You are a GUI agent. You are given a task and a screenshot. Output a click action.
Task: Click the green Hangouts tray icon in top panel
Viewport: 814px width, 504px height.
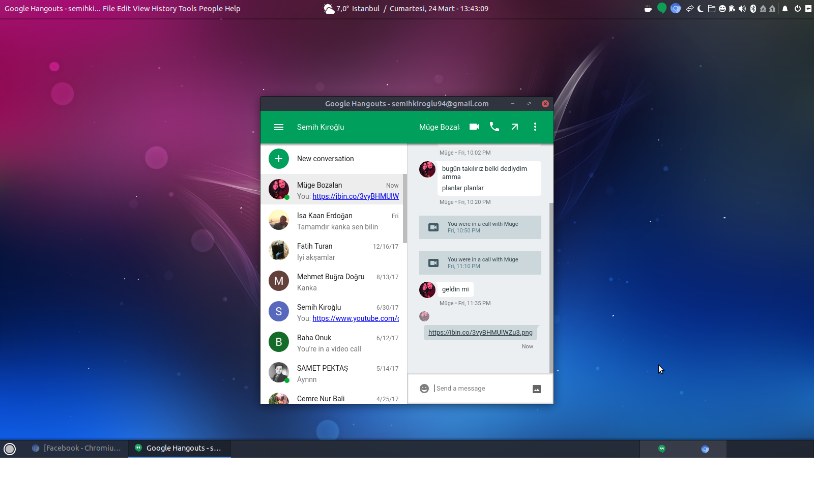661,8
